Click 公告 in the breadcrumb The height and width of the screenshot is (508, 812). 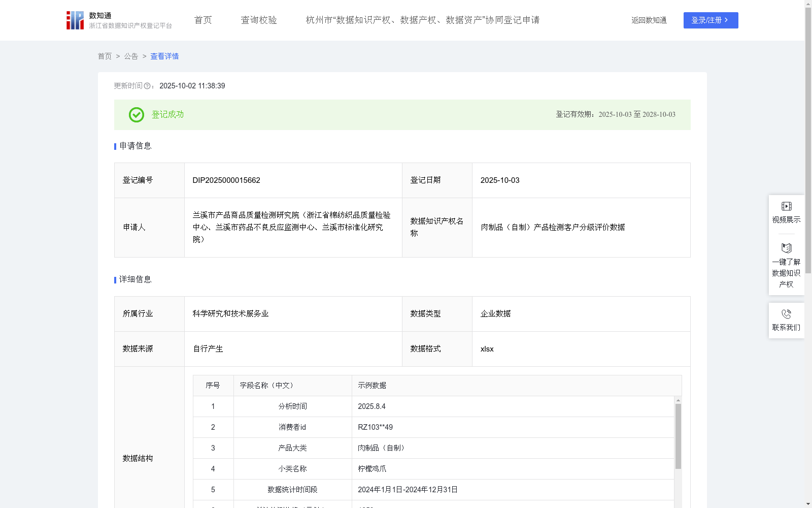[131, 56]
